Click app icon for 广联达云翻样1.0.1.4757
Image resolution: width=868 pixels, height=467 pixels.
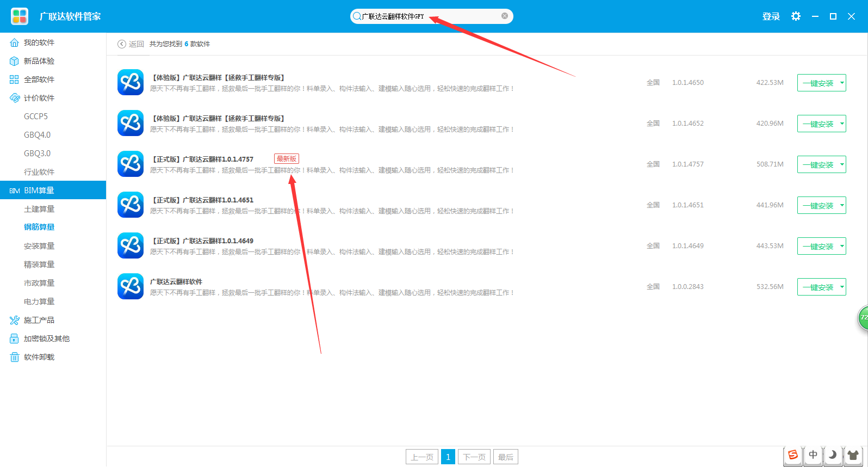coord(131,164)
